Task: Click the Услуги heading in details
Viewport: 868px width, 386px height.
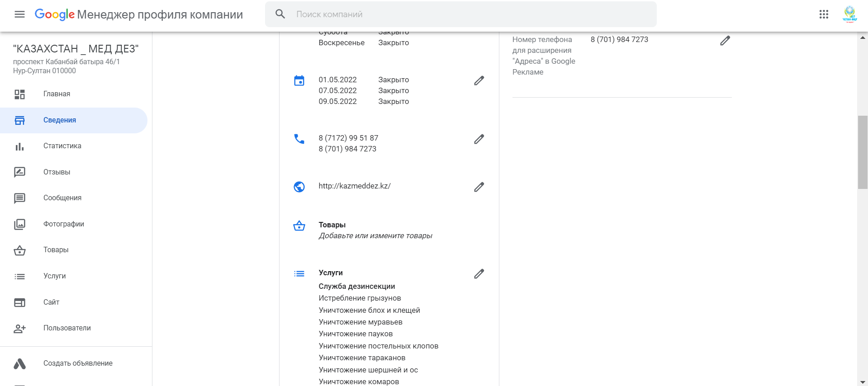Action: click(331, 273)
